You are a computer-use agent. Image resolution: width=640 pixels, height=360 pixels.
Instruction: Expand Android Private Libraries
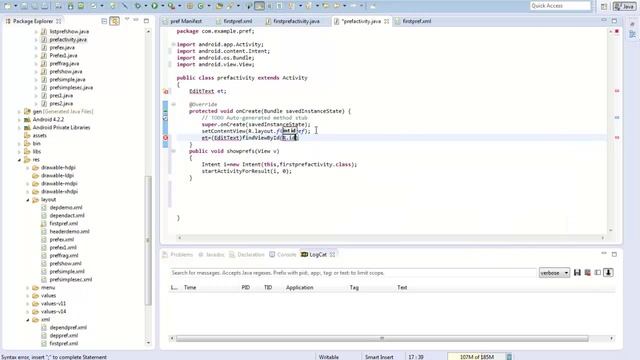(19, 128)
